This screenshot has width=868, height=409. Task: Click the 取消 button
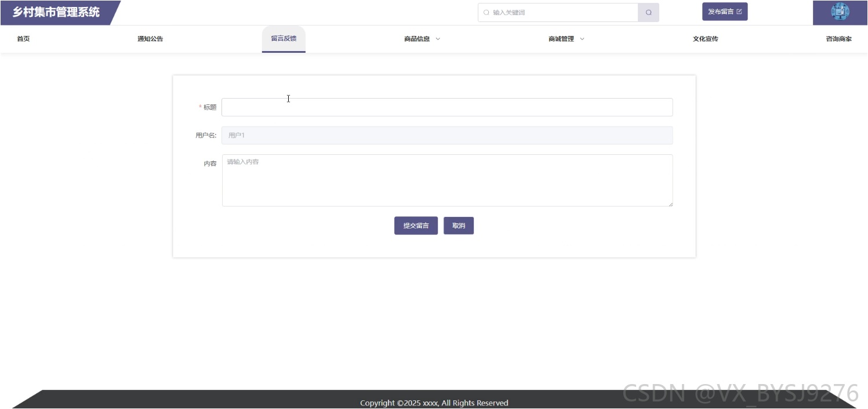459,226
